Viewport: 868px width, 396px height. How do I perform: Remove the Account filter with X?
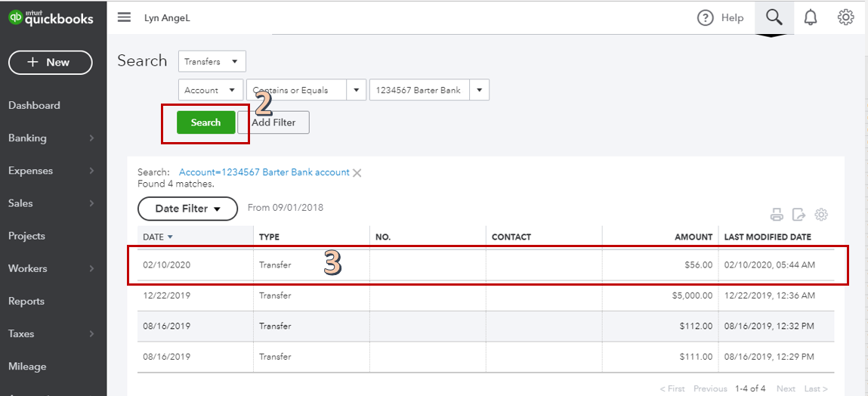click(x=357, y=173)
